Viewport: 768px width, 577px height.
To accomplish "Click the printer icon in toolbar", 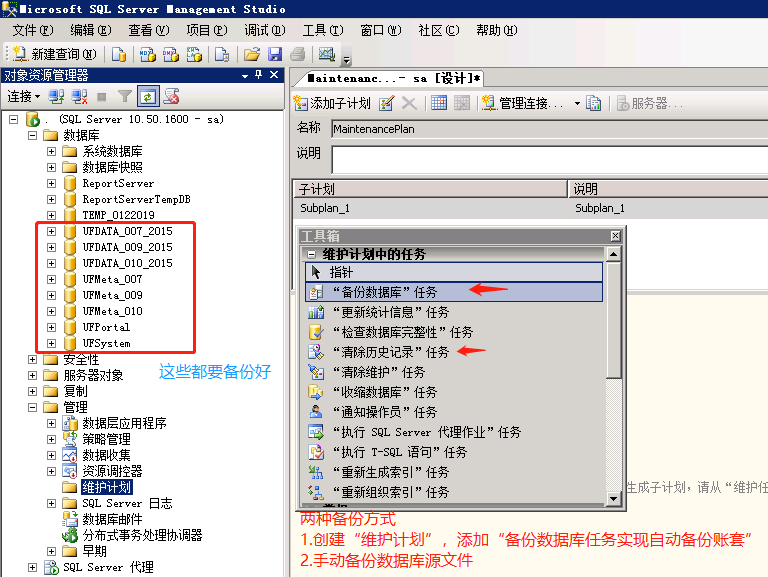I will click(298, 54).
